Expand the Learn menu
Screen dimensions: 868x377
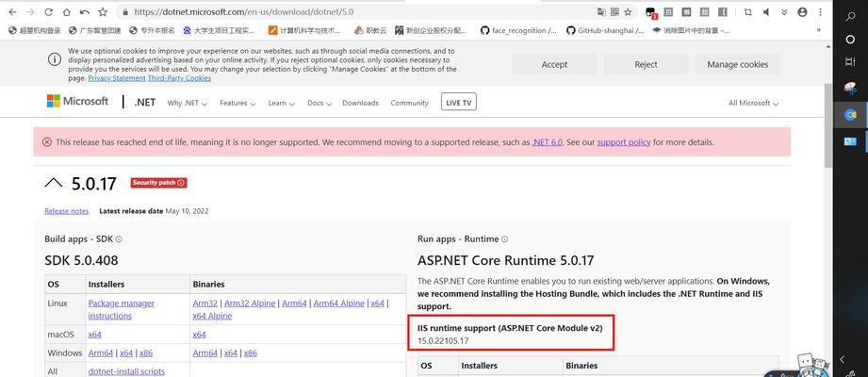point(281,103)
